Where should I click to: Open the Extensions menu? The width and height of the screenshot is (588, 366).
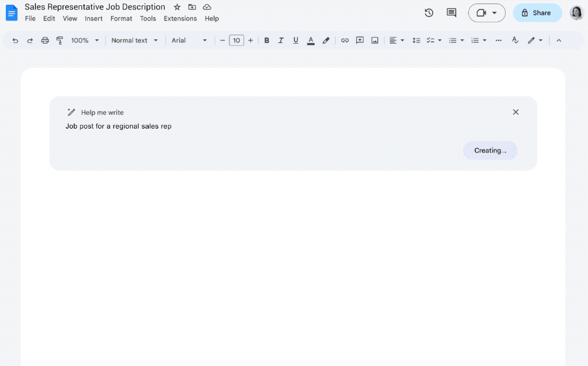click(x=180, y=18)
